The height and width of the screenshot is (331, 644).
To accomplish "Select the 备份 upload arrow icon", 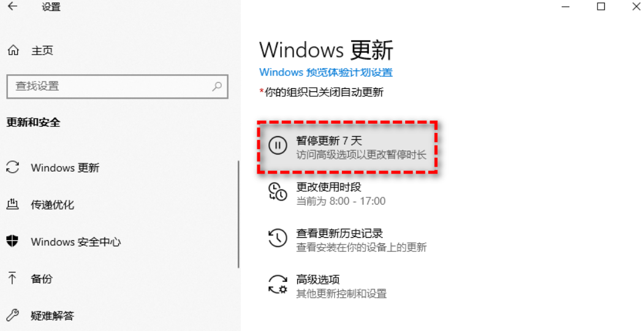I will click(x=12, y=278).
